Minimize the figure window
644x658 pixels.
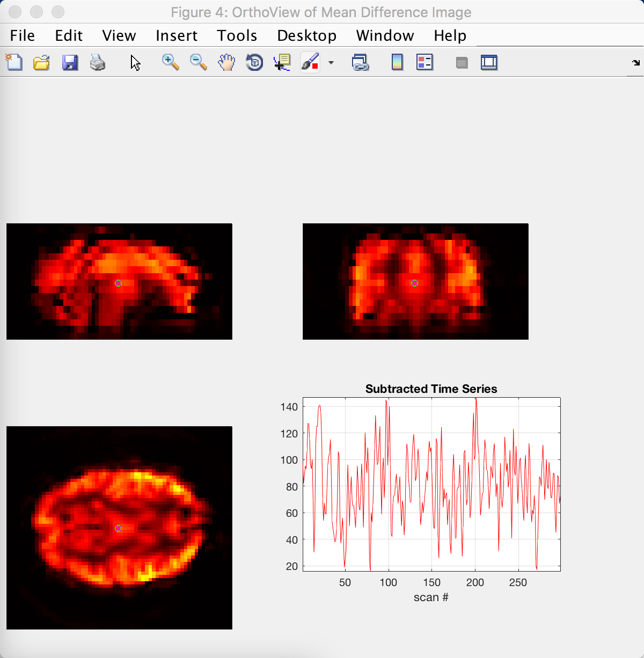click(x=36, y=12)
